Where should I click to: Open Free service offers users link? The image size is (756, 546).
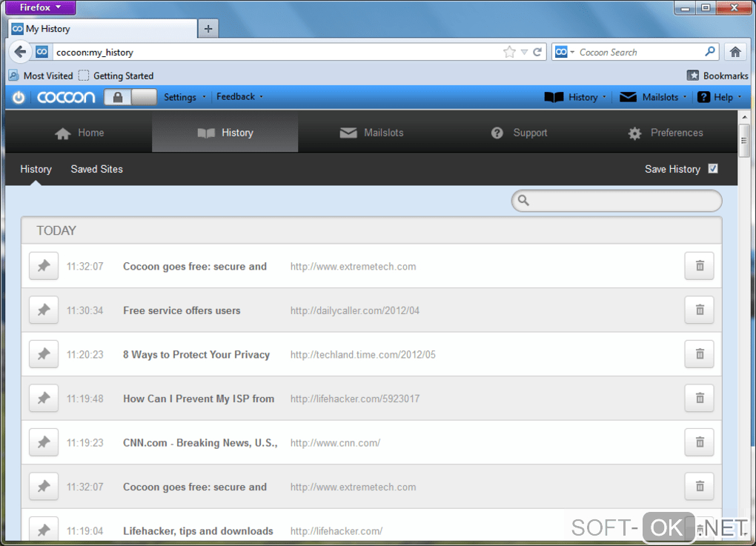click(x=182, y=311)
